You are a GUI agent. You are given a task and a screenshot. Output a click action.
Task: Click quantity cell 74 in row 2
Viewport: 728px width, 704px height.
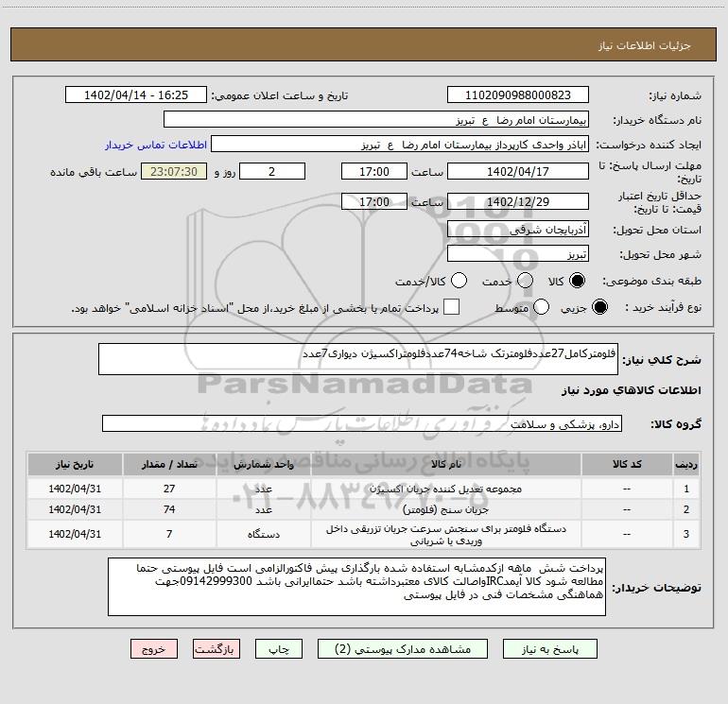169,509
